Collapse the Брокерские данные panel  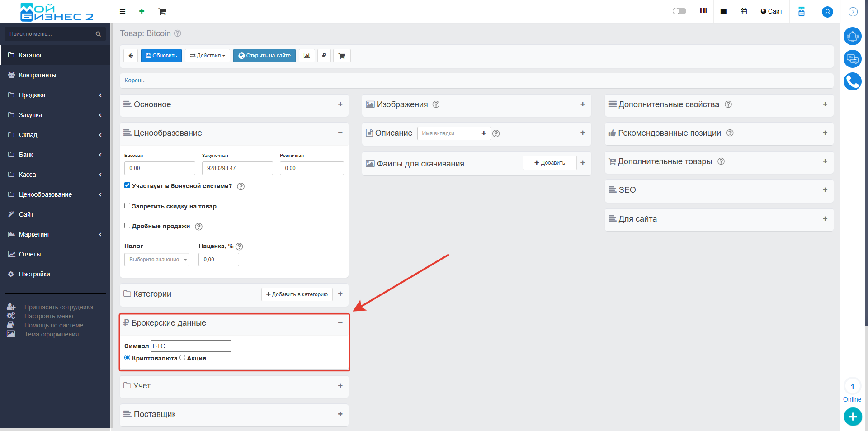click(340, 322)
